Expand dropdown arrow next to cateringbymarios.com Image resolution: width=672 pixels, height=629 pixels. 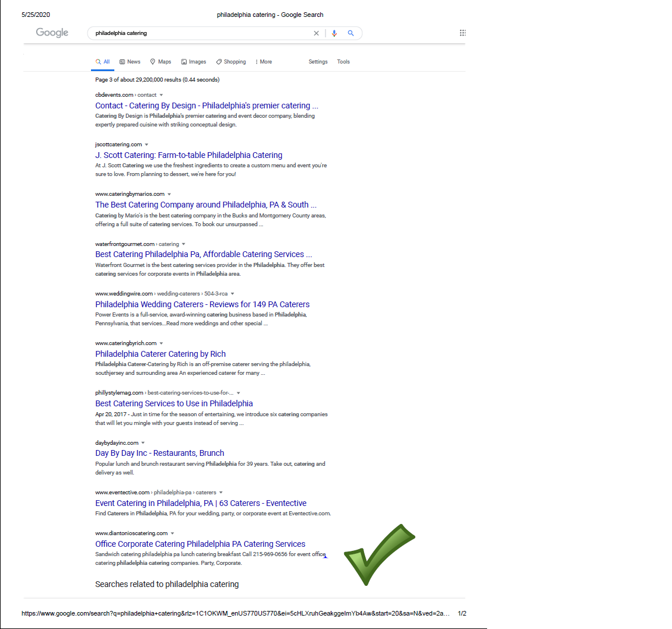[169, 194]
